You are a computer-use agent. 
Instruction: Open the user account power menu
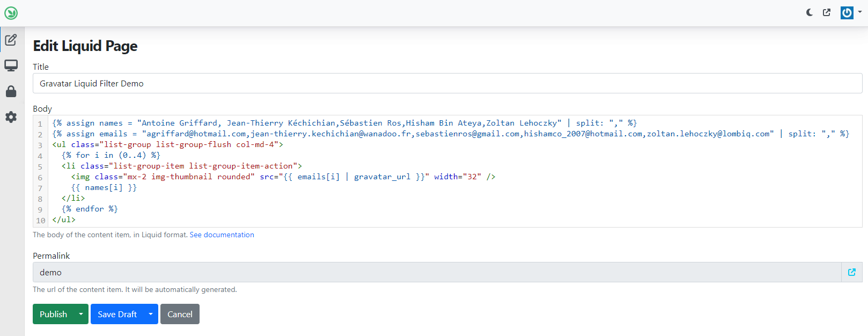click(851, 12)
